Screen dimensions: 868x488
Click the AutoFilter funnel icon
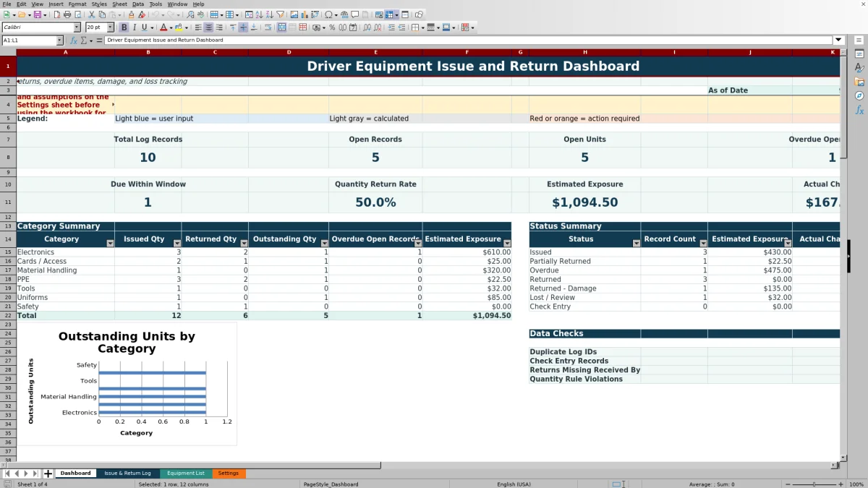279,14
